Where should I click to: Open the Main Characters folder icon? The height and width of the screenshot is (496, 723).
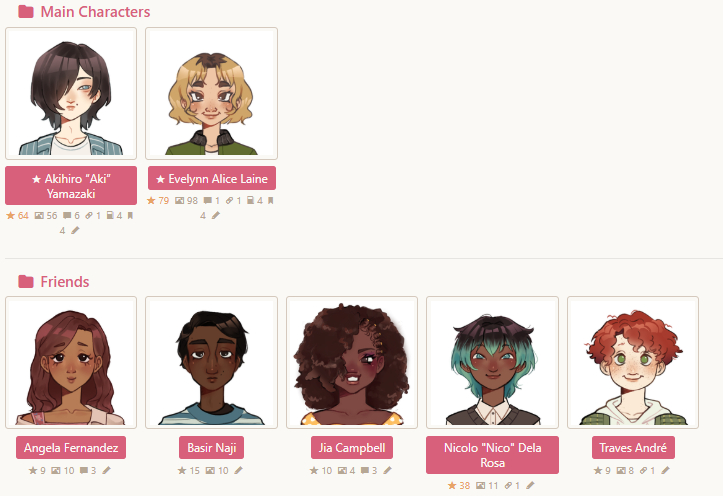[x=26, y=12]
